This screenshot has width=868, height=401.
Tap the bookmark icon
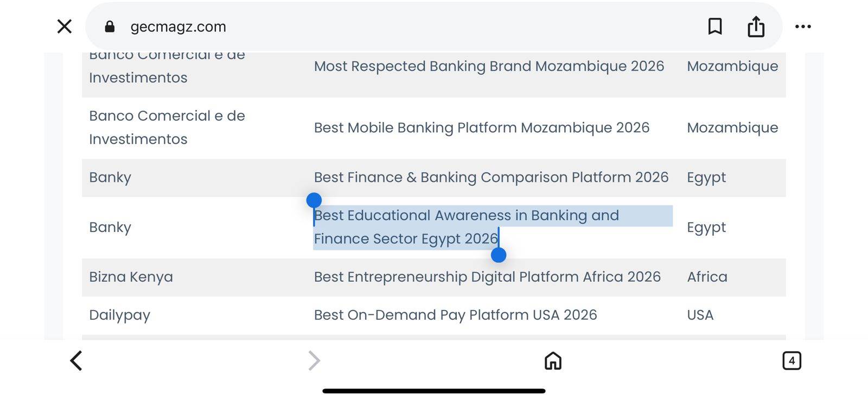(x=715, y=27)
